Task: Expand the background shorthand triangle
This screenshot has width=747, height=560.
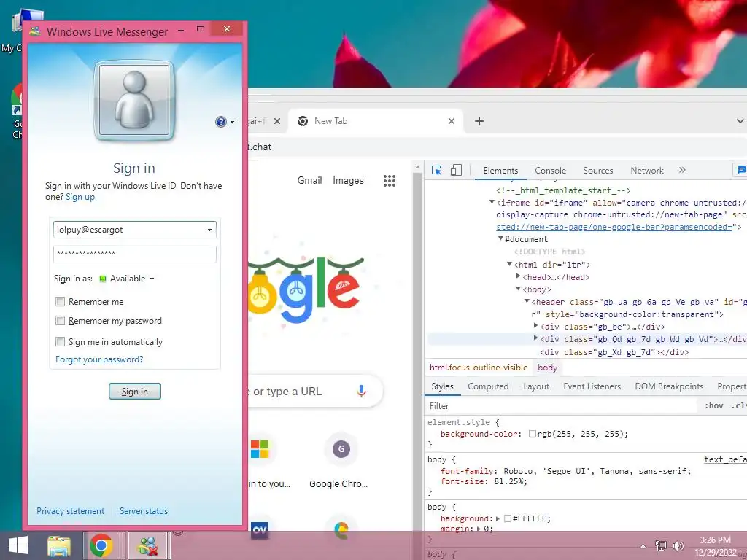Action: click(x=498, y=518)
